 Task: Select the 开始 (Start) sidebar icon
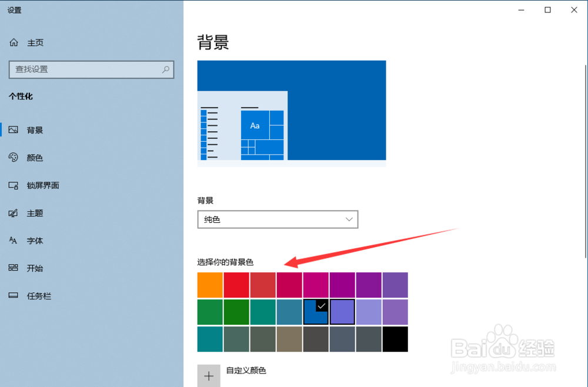(x=16, y=268)
